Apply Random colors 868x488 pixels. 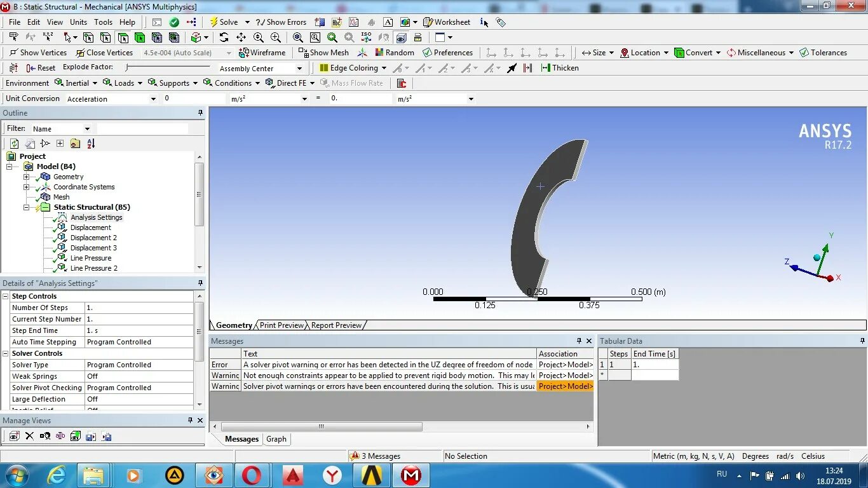coord(394,53)
